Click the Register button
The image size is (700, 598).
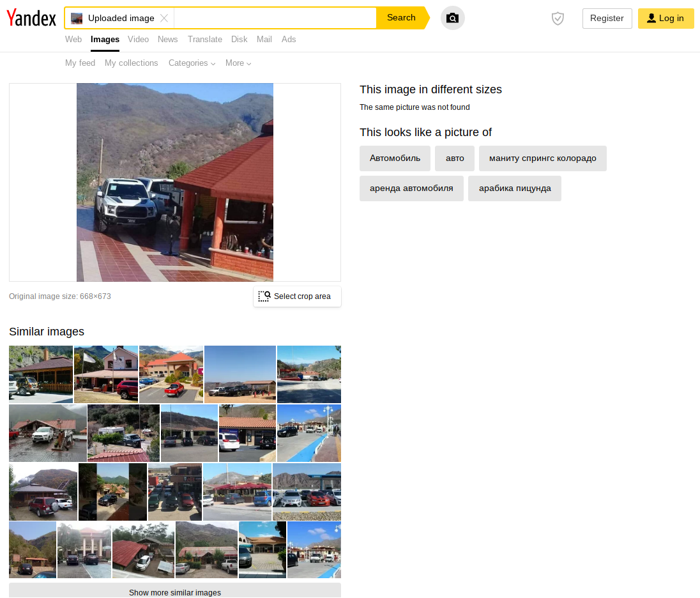coord(607,19)
